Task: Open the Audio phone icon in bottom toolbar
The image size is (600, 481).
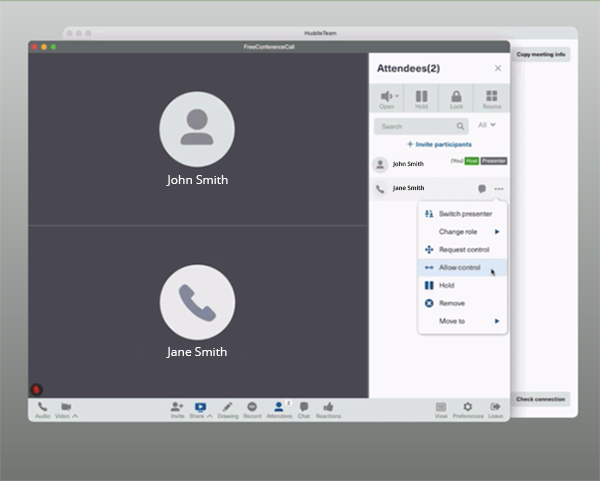Action: pos(42,407)
